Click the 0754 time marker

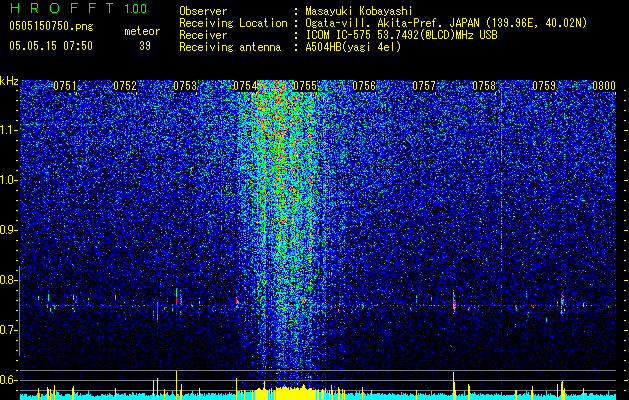[x=245, y=86]
